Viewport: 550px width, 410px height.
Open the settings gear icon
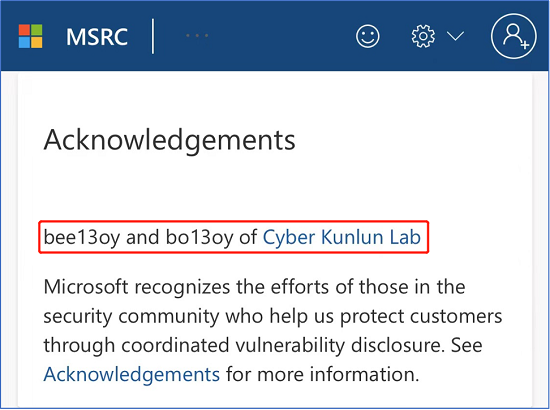(423, 36)
